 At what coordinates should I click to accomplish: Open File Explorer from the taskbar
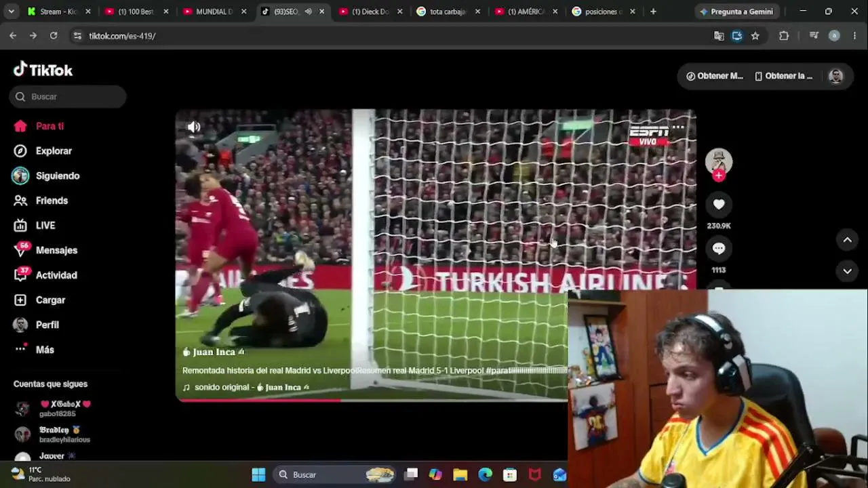tap(460, 474)
